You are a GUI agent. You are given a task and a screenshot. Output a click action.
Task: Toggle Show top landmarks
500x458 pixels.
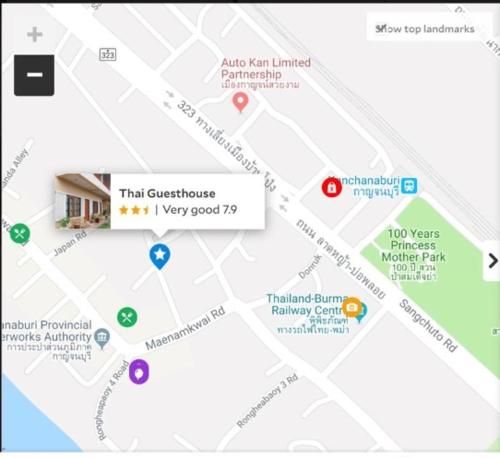(425, 29)
